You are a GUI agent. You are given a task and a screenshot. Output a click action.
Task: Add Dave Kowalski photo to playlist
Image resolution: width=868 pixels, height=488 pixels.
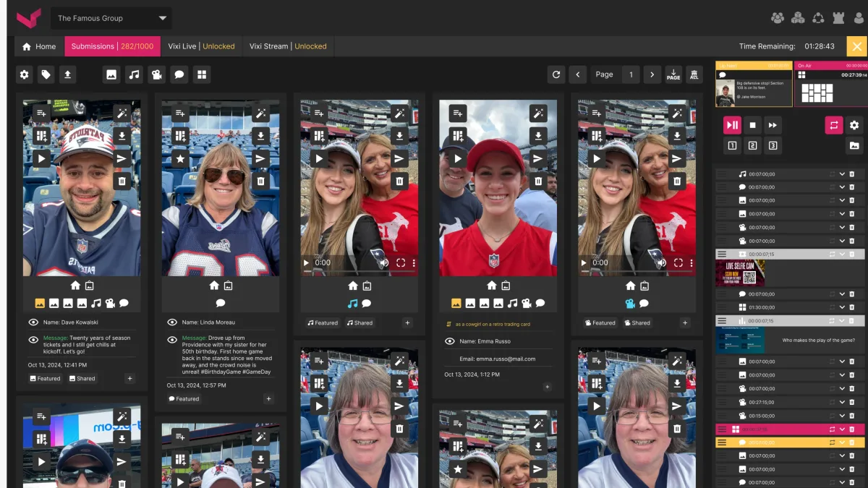41,113
